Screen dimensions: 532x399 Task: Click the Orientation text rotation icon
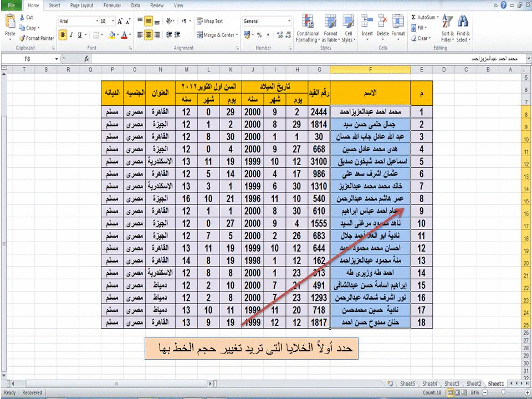[x=169, y=21]
